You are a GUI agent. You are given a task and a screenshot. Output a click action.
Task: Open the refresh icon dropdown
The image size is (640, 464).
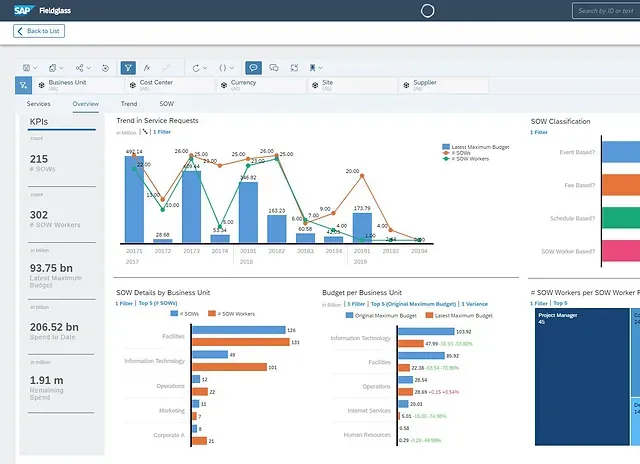200,68
